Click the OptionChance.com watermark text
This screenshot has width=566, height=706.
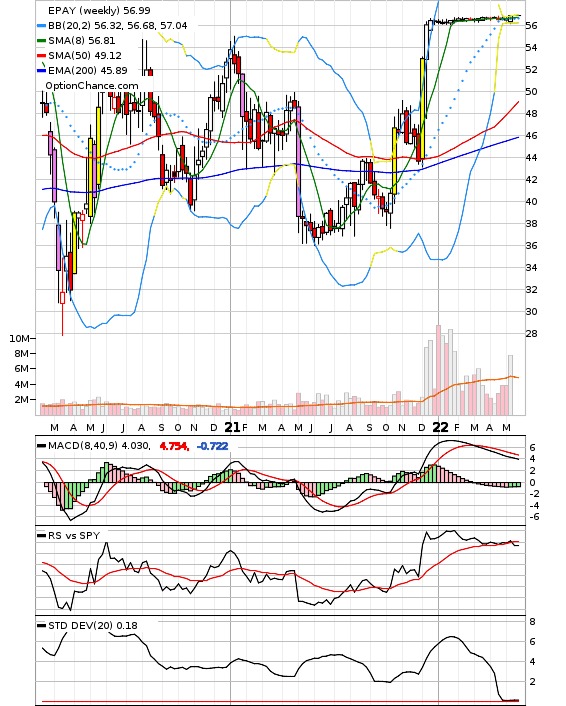pos(92,86)
